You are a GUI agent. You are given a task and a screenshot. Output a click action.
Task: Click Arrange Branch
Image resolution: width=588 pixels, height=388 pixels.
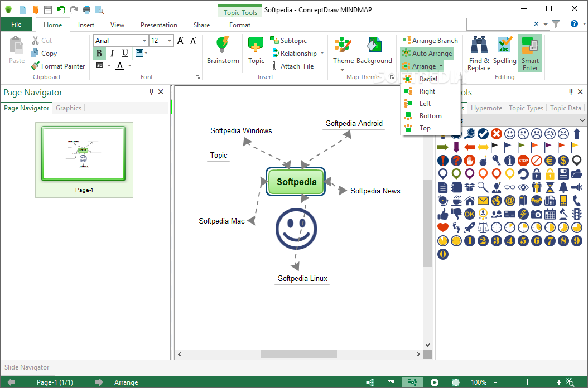click(x=430, y=41)
